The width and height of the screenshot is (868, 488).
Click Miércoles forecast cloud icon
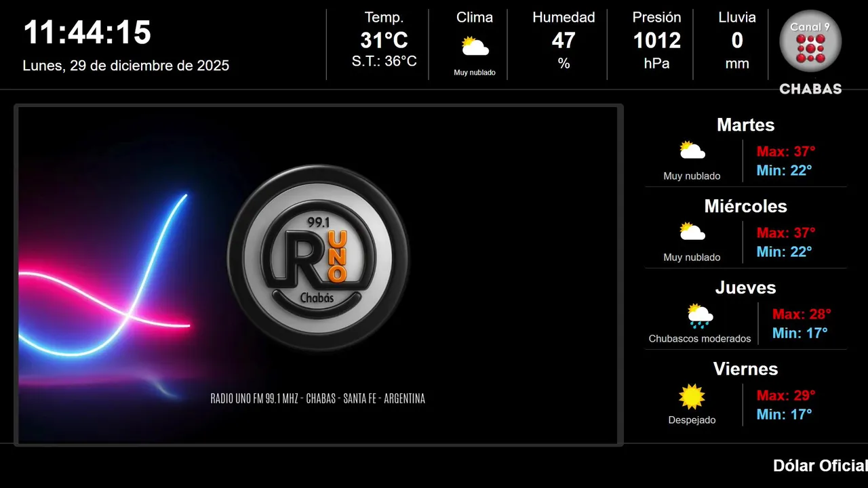tap(692, 232)
